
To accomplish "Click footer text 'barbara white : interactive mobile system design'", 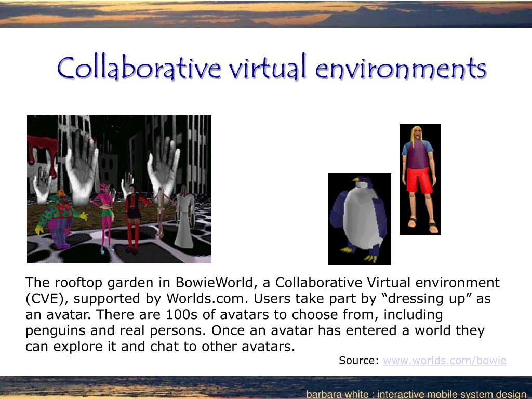I will pyautogui.click(x=416, y=394).
